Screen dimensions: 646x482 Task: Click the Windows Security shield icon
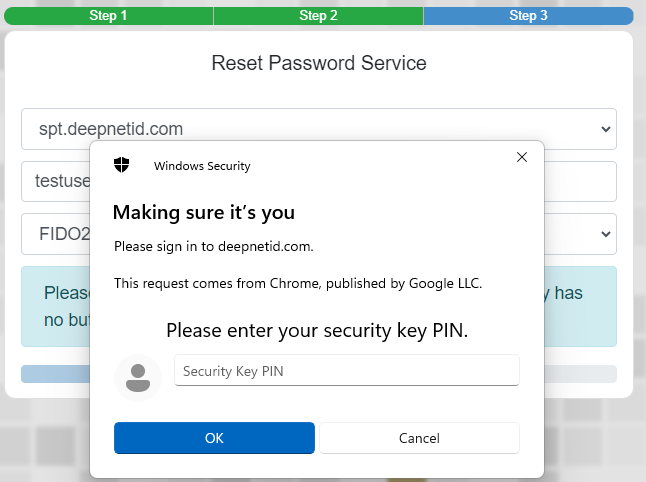click(x=122, y=165)
